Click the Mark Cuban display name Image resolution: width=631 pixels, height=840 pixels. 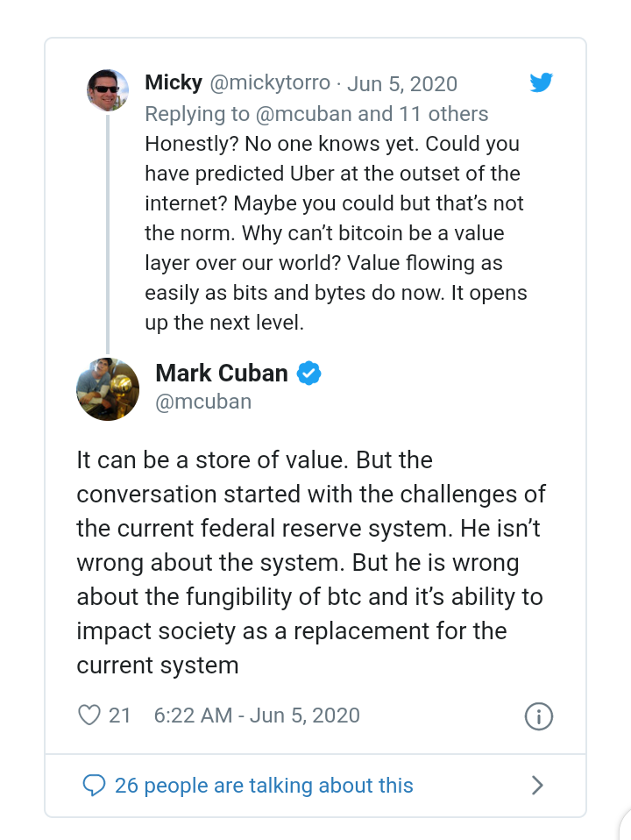point(222,373)
